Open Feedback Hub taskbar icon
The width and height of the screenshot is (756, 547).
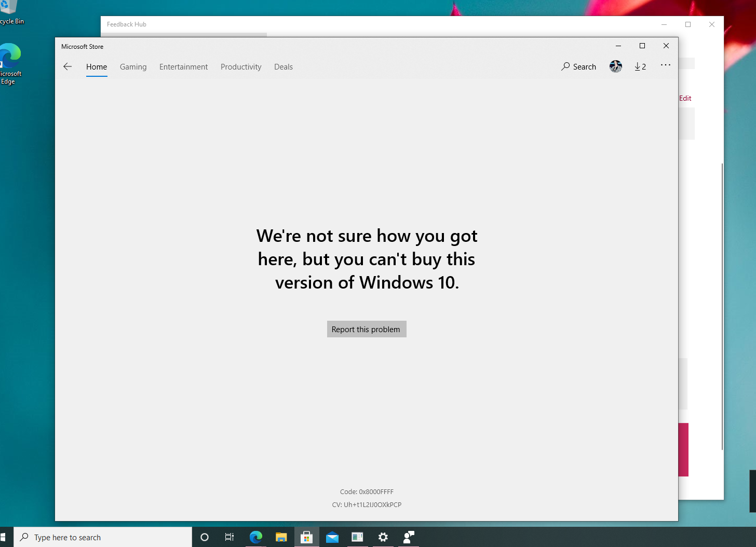409,537
